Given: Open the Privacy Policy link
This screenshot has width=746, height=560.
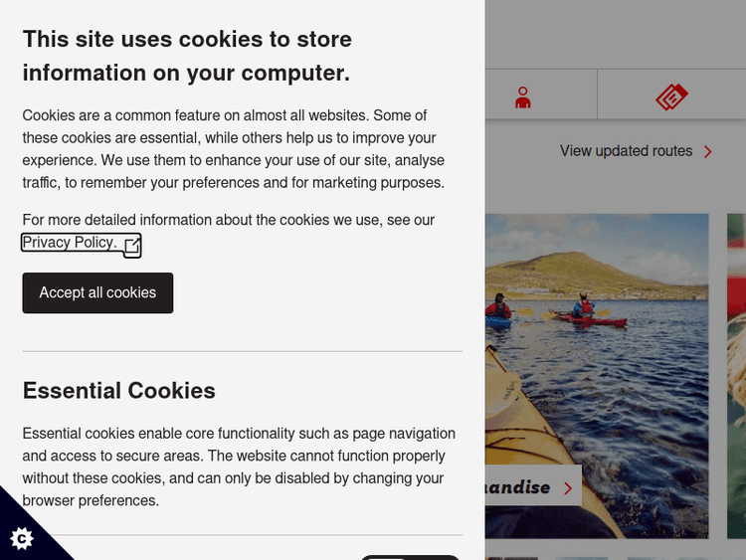Looking at the screenshot, I should [x=69, y=243].
